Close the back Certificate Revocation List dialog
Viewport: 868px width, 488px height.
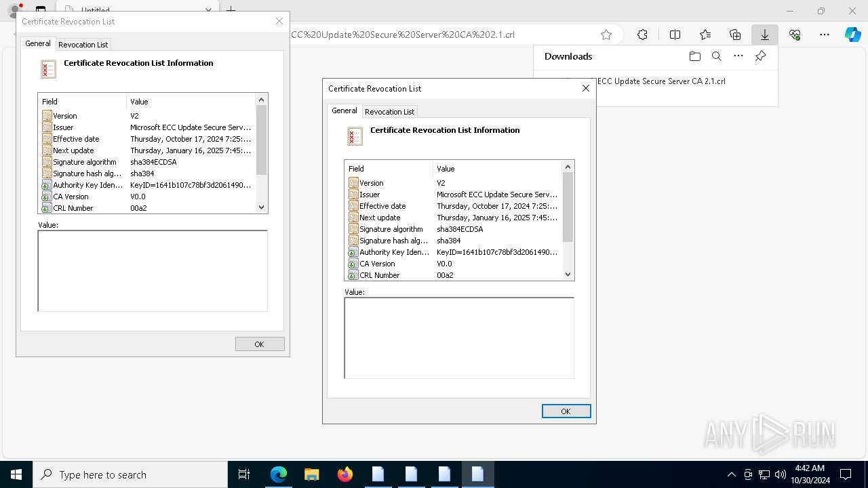[279, 21]
